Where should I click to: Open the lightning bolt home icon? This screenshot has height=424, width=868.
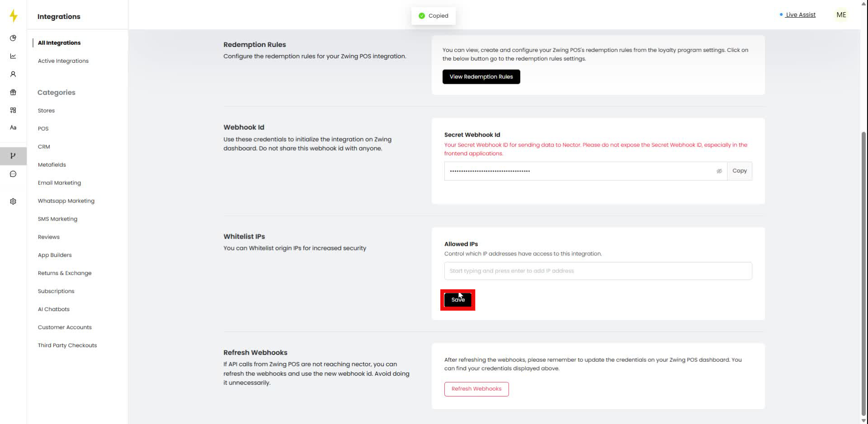coord(13,15)
